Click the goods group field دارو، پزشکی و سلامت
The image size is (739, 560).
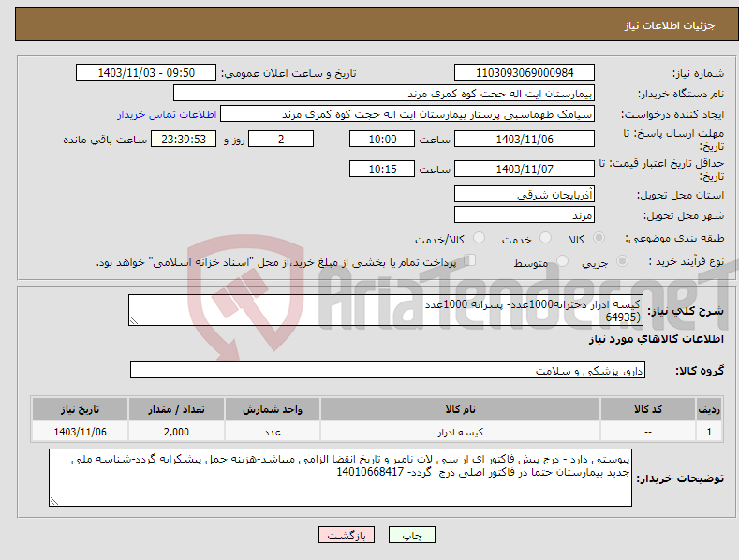tap(388, 371)
